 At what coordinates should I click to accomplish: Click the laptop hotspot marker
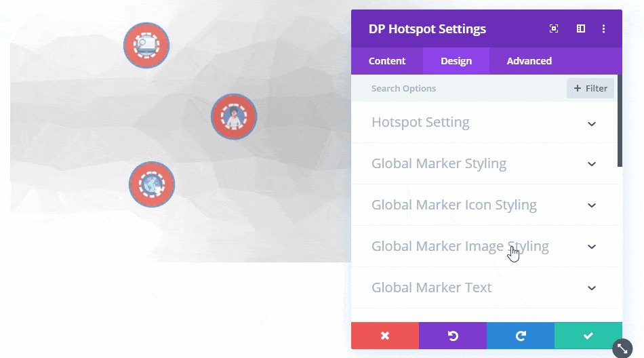click(x=146, y=45)
